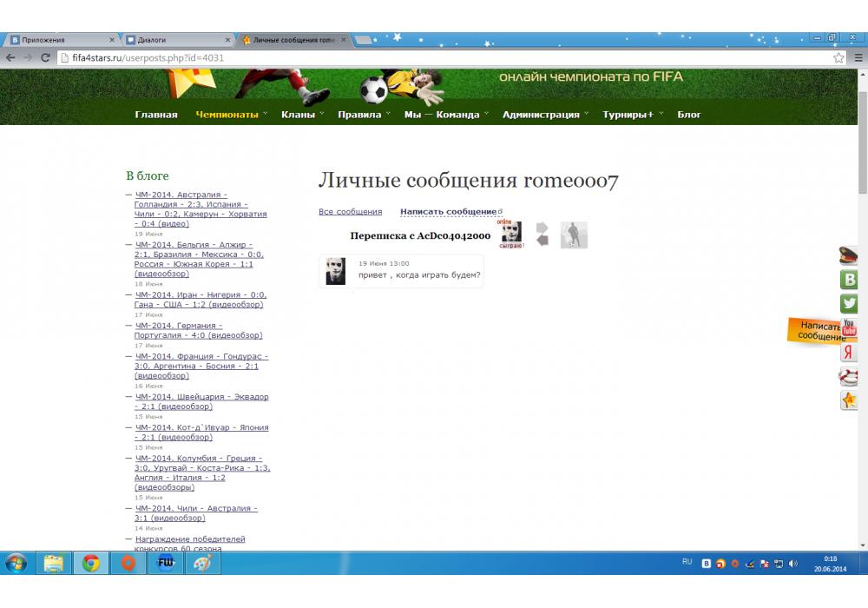This screenshot has height=608, width=868.
Task: Click the browser address bar
Action: [434, 57]
